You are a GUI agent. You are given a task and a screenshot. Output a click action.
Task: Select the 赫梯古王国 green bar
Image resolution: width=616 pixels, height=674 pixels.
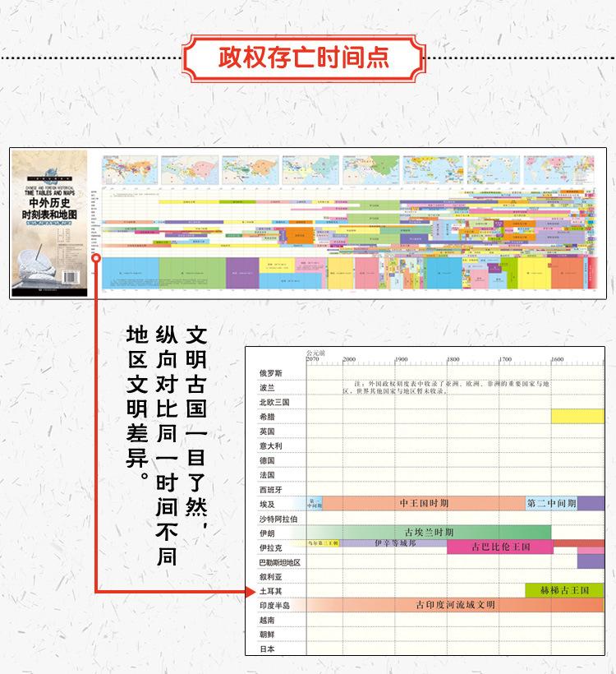tap(563, 590)
